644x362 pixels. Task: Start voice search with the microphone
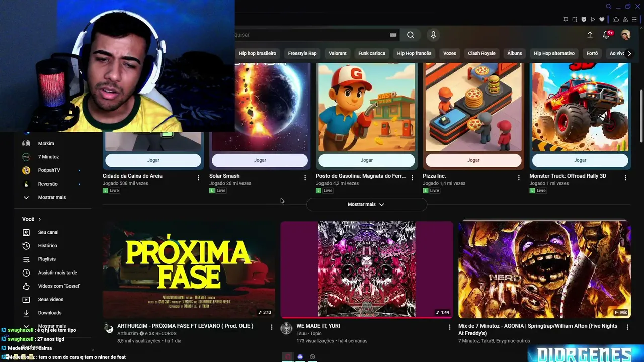pyautogui.click(x=433, y=35)
